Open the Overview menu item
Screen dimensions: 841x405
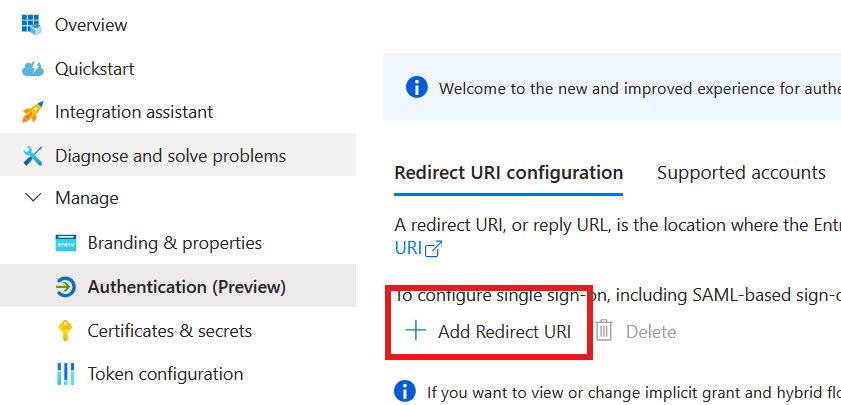(91, 25)
